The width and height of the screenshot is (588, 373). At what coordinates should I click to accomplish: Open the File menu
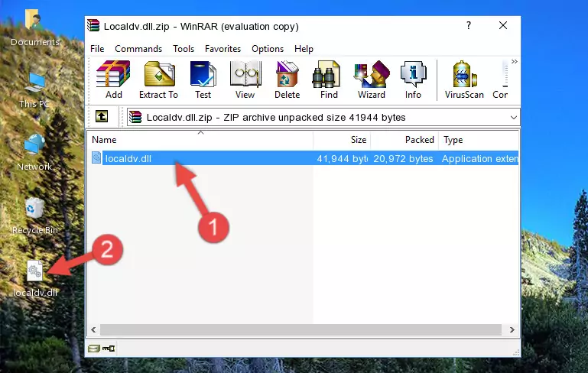[x=97, y=49]
